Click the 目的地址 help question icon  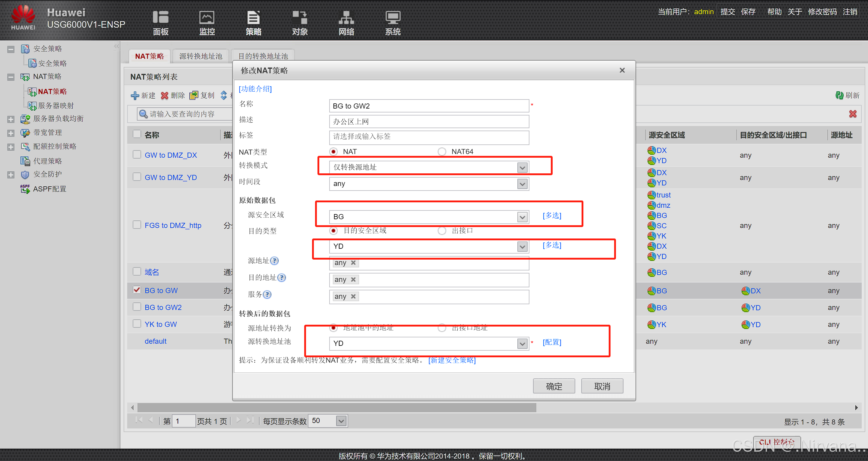pyautogui.click(x=282, y=277)
